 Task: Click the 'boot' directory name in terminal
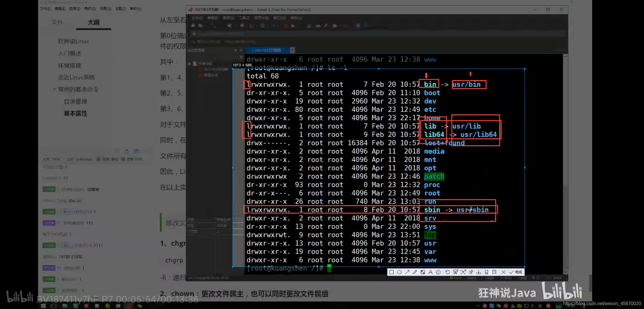point(432,93)
